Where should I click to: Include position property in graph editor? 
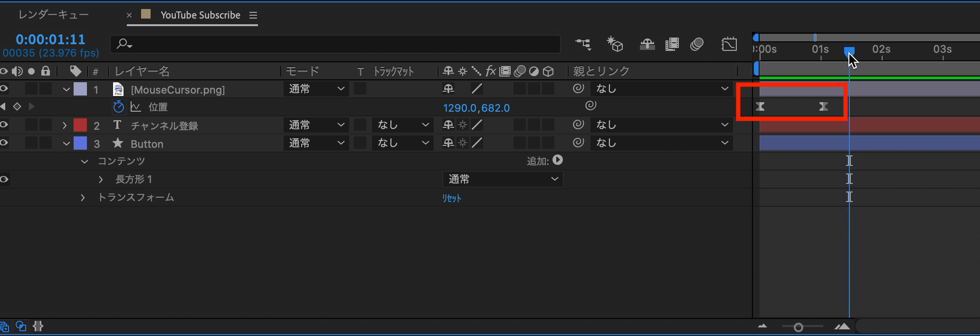click(x=136, y=107)
